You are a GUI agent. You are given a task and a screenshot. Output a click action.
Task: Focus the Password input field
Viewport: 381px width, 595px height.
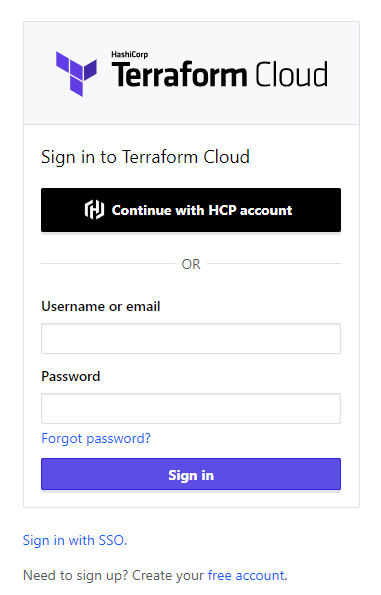coord(191,409)
